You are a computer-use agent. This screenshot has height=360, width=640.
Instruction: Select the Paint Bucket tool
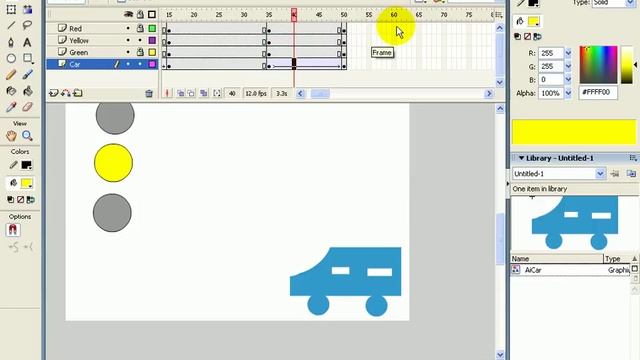pos(27,91)
